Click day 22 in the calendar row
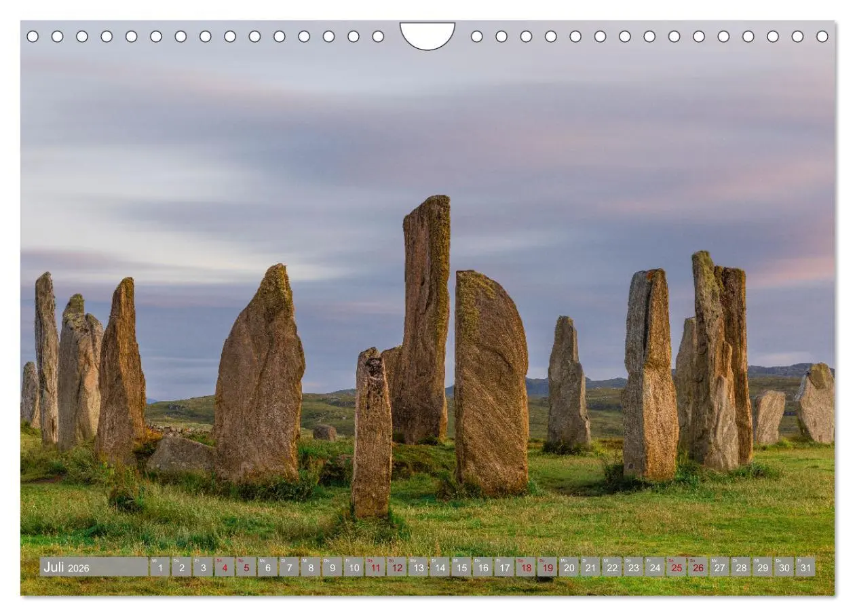The width and height of the screenshot is (855, 616). coord(611,567)
